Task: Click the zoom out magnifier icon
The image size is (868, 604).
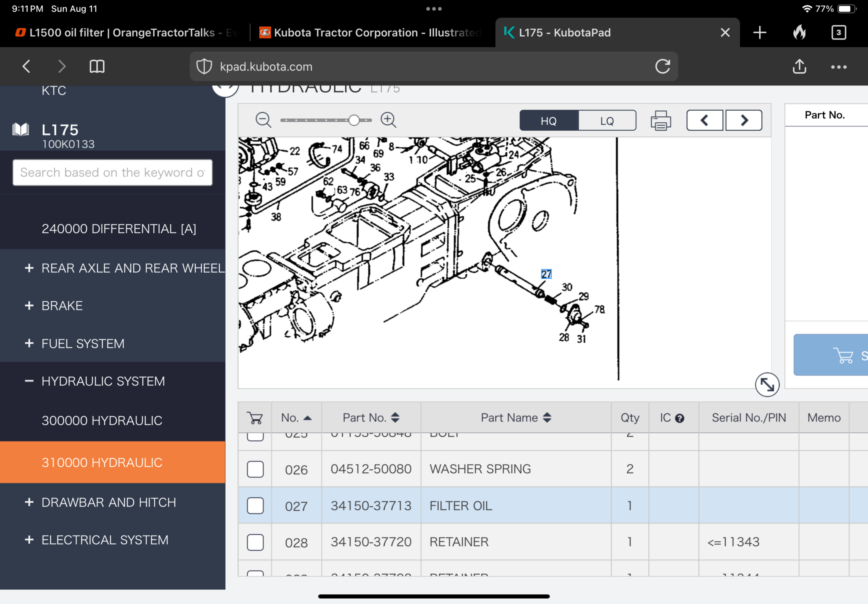Action: point(263,120)
